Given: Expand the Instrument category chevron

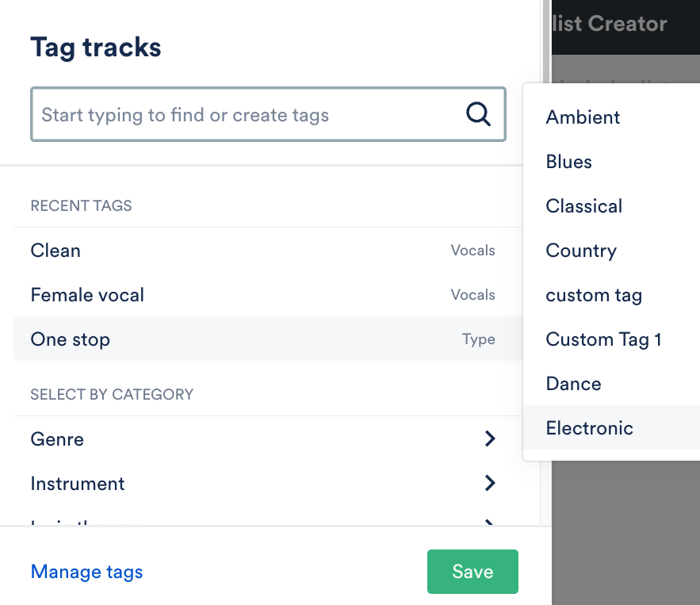Looking at the screenshot, I should (x=490, y=483).
